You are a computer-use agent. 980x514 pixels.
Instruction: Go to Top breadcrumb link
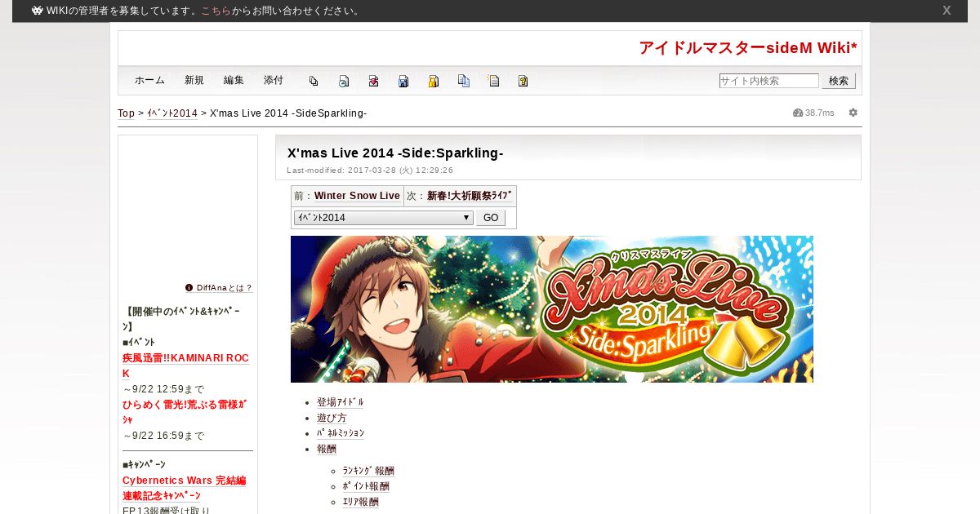[x=126, y=113]
